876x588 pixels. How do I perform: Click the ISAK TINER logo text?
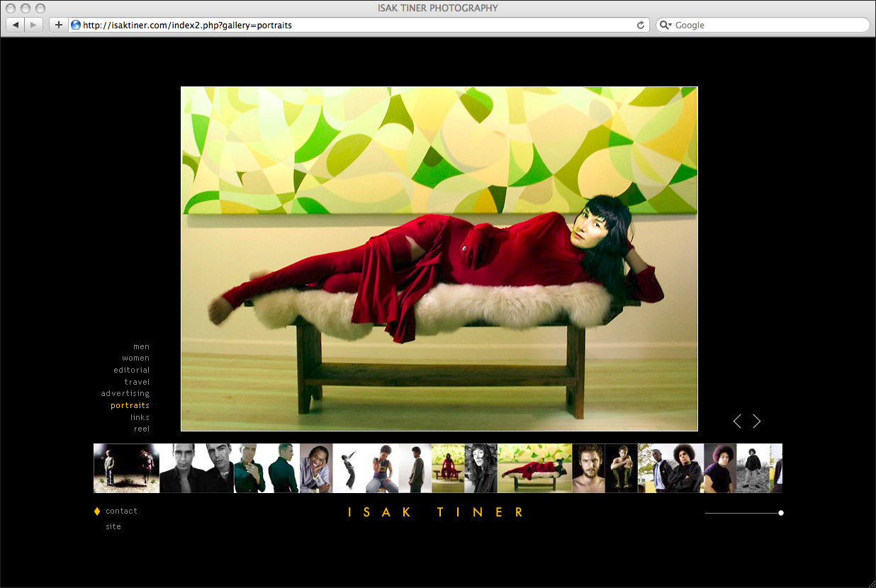437,512
